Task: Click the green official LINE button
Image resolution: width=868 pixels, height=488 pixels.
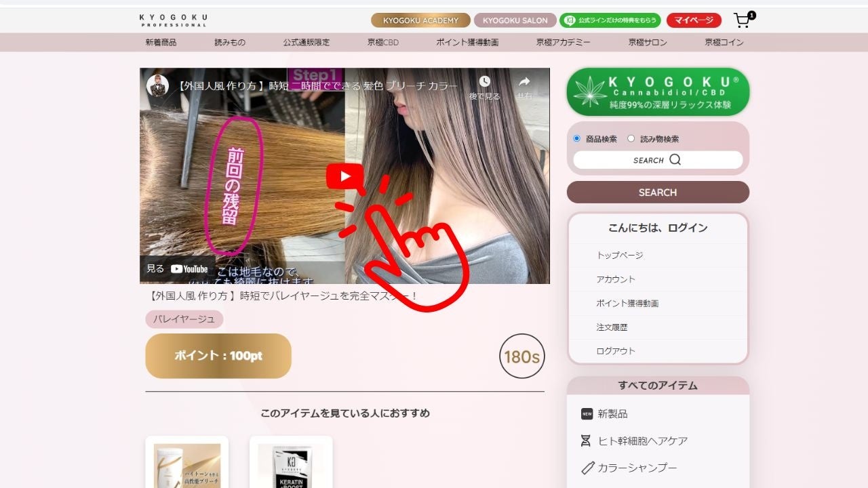Action: pos(610,20)
